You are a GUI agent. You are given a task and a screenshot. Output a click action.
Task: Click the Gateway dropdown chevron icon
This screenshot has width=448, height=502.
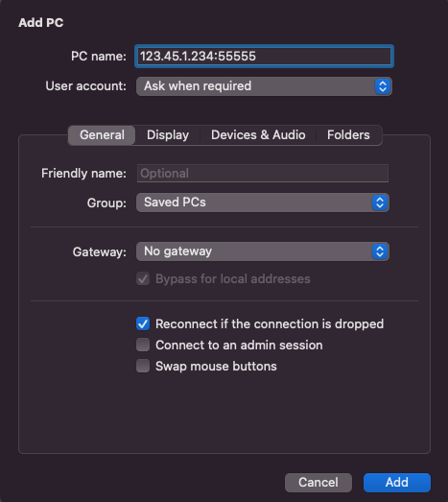pos(380,251)
